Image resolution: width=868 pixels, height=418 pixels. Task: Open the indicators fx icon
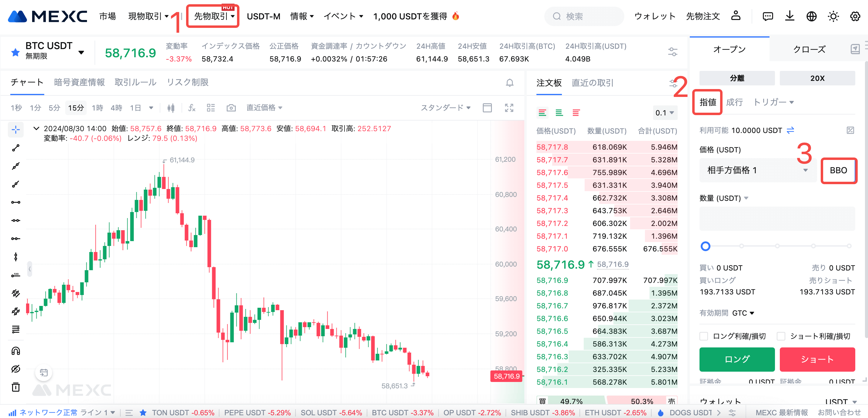(192, 108)
